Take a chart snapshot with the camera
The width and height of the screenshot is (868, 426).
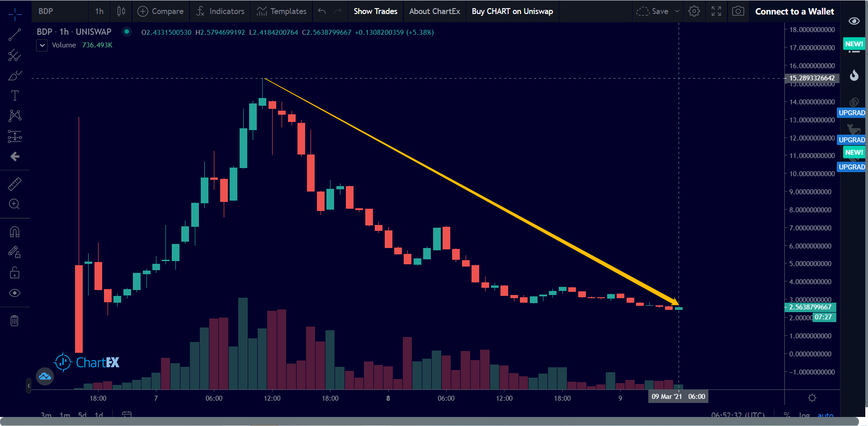pos(738,11)
